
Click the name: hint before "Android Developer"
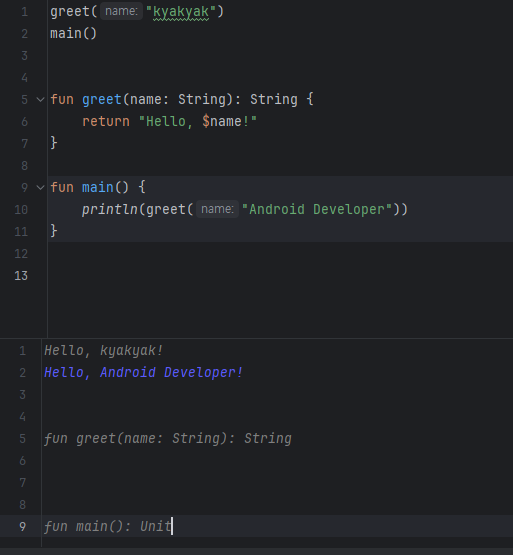tap(217, 209)
